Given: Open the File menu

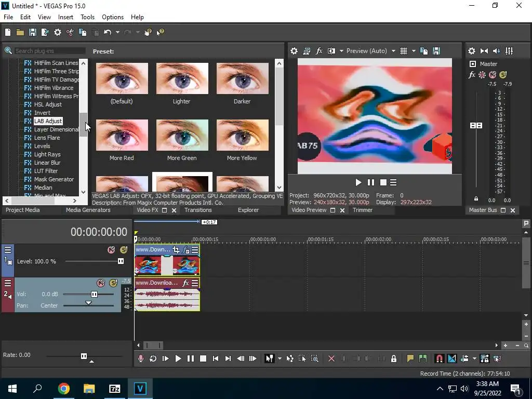Looking at the screenshot, I should click(x=8, y=17).
